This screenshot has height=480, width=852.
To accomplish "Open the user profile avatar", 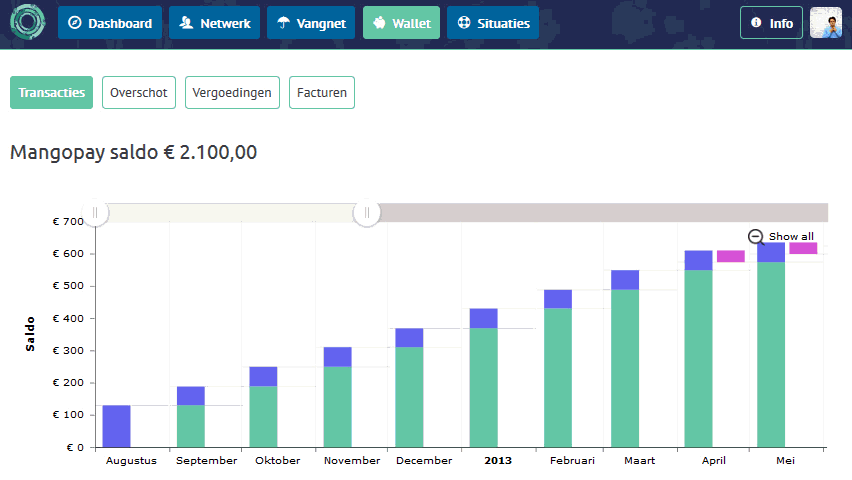I will pyautogui.click(x=826, y=23).
